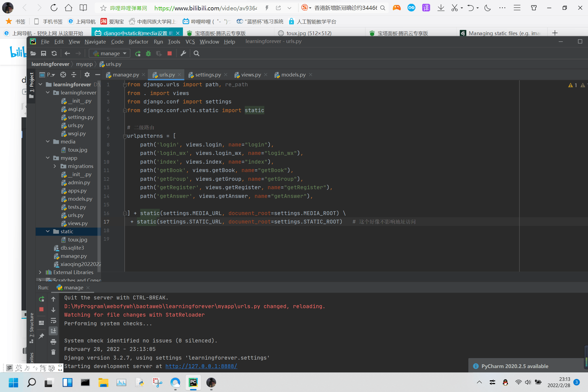Open the toux.jpg (512×512) browser tab
588x392 pixels.
[309, 33]
